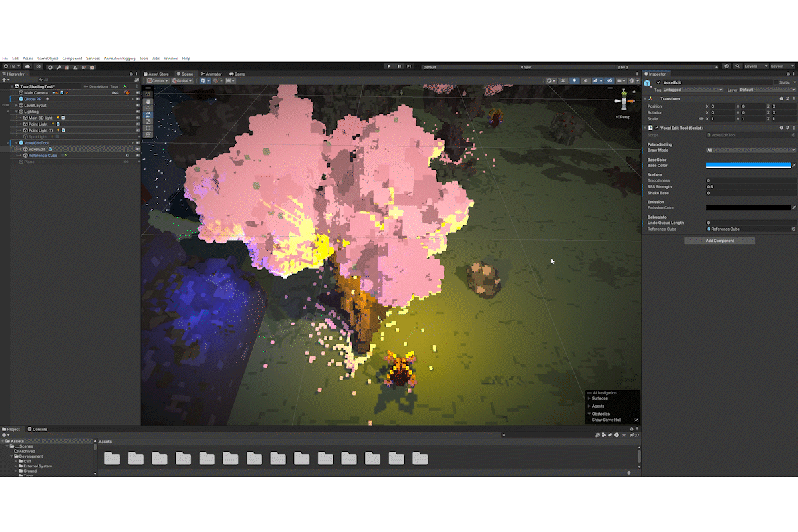Open the Layout dropdown

(782, 66)
